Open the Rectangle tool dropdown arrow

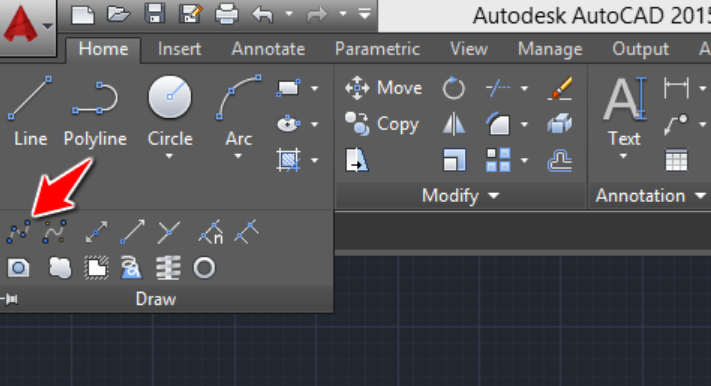[x=314, y=88]
